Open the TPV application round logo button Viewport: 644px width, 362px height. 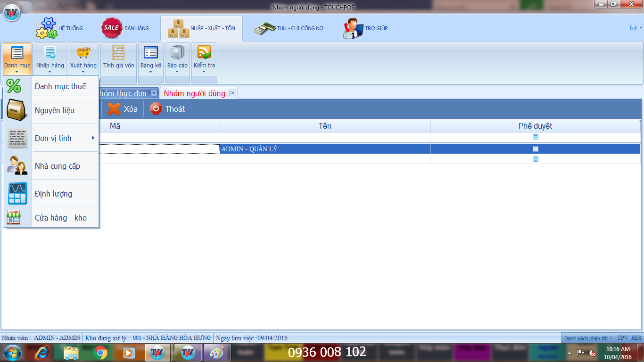coord(11,12)
